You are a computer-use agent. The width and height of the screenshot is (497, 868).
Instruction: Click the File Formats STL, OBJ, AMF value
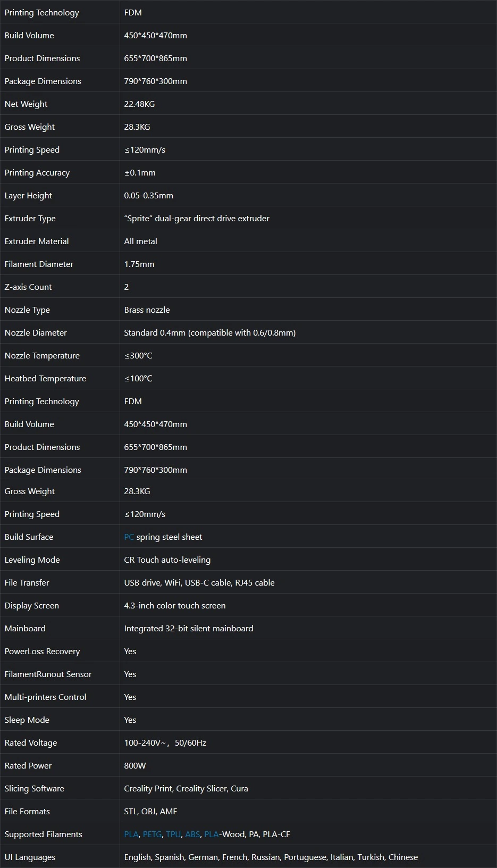click(x=150, y=811)
